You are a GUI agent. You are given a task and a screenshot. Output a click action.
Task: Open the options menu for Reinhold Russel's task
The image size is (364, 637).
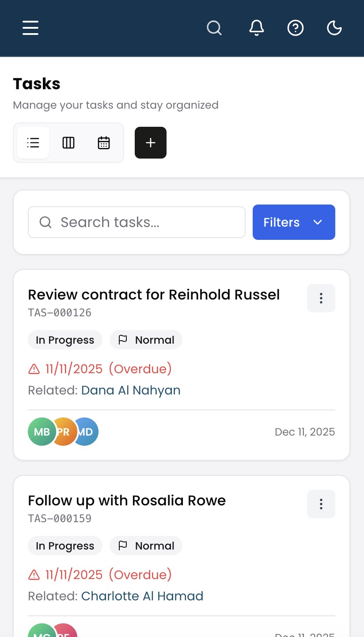coord(321,298)
